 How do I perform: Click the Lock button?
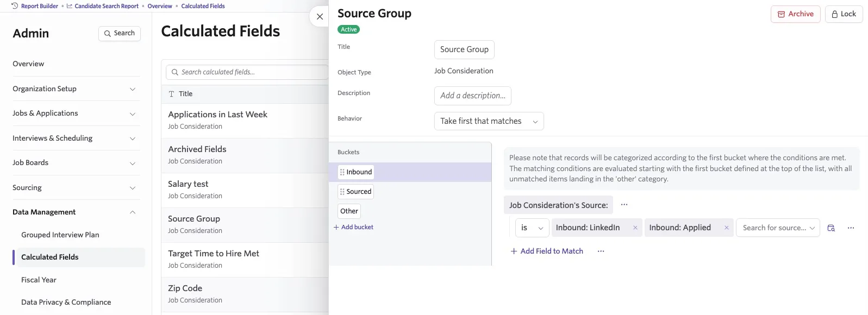tap(844, 14)
